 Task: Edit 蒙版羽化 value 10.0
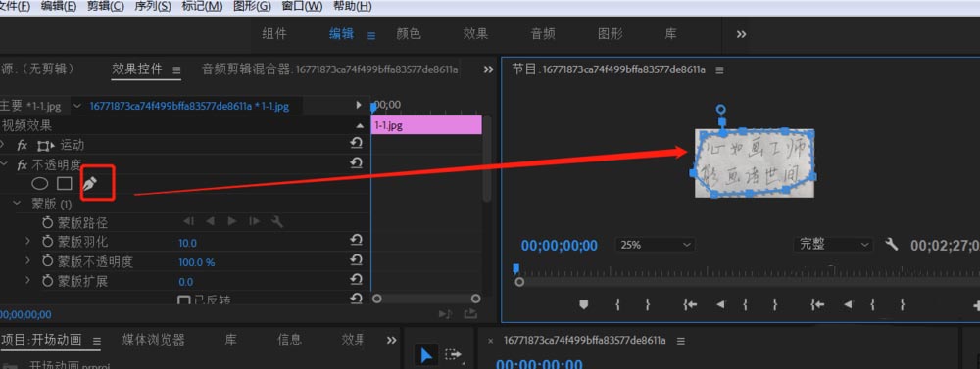coord(187,243)
